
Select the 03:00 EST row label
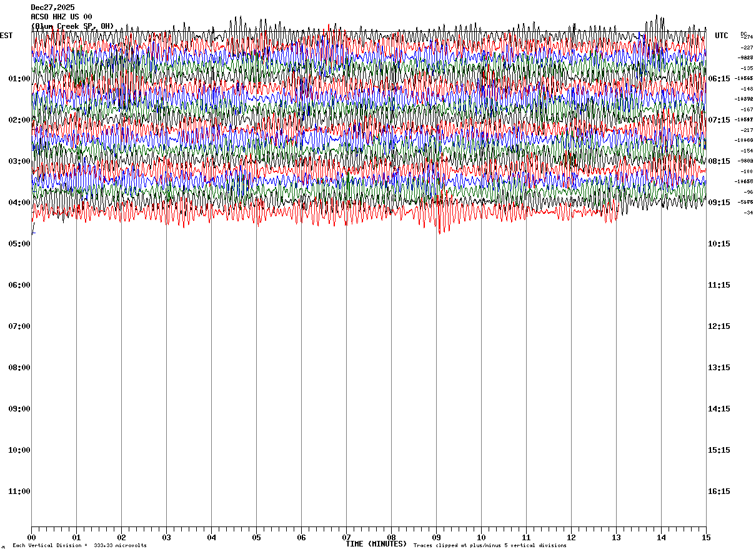pyautogui.click(x=19, y=161)
